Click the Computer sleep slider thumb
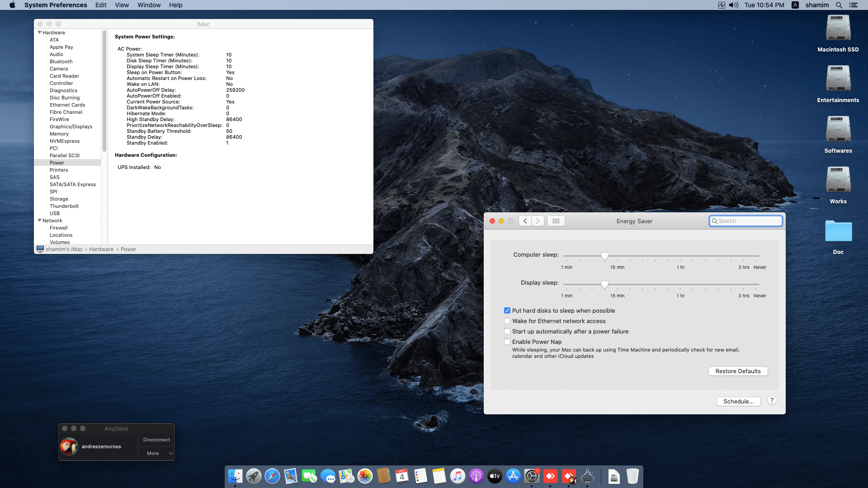This screenshot has width=868, height=488. (604, 256)
